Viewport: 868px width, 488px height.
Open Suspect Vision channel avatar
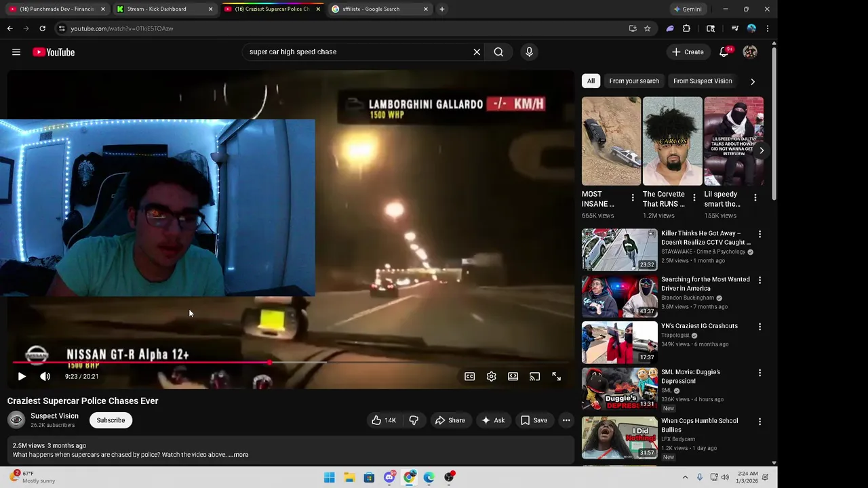click(x=16, y=420)
